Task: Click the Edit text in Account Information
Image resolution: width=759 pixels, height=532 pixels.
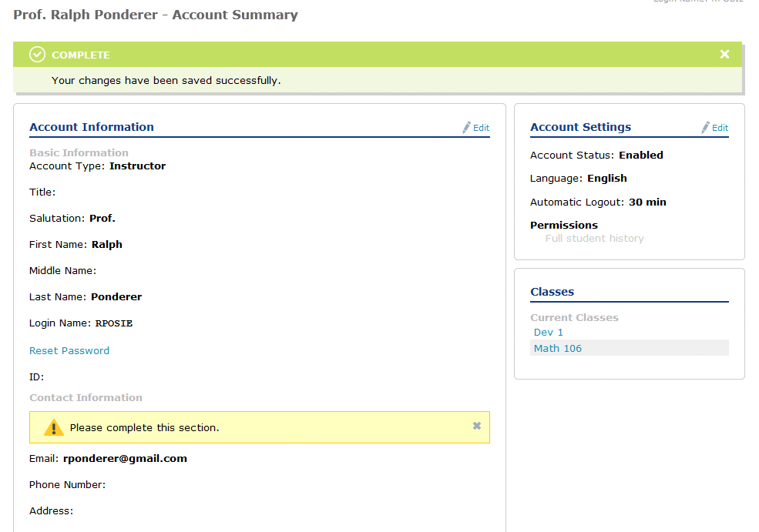Action: tap(482, 129)
